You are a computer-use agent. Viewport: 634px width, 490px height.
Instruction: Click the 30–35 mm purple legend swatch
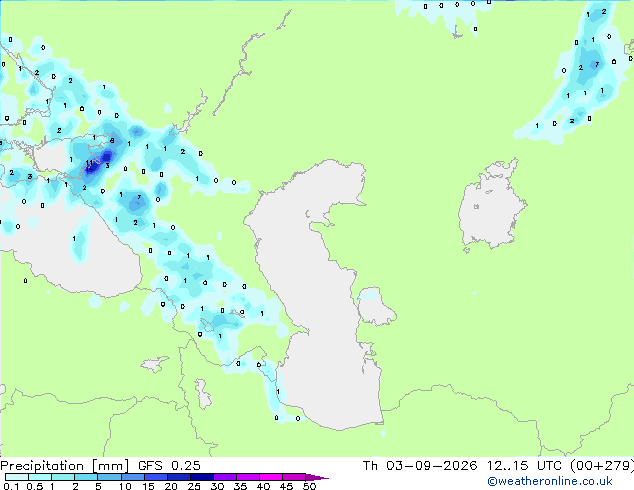(224, 477)
